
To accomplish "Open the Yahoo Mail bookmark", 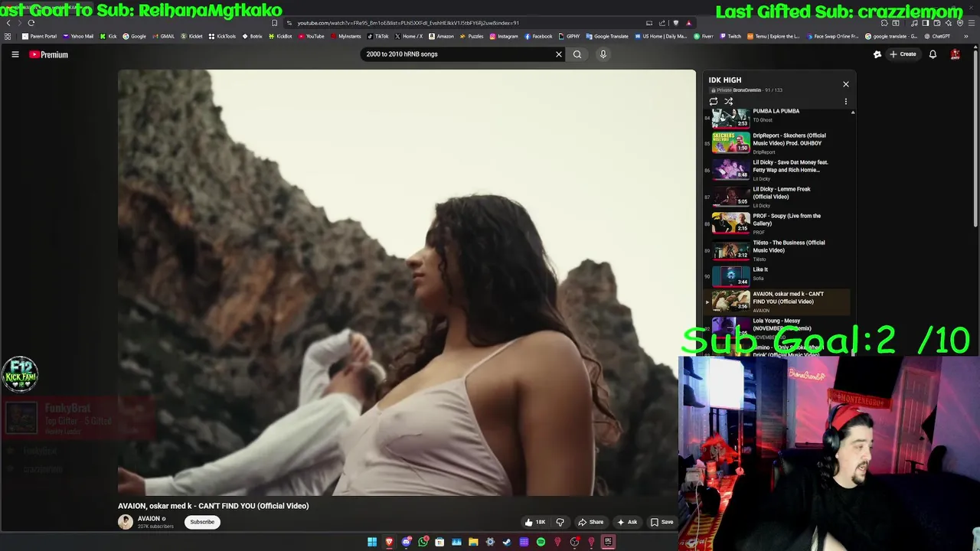I will [x=78, y=36].
